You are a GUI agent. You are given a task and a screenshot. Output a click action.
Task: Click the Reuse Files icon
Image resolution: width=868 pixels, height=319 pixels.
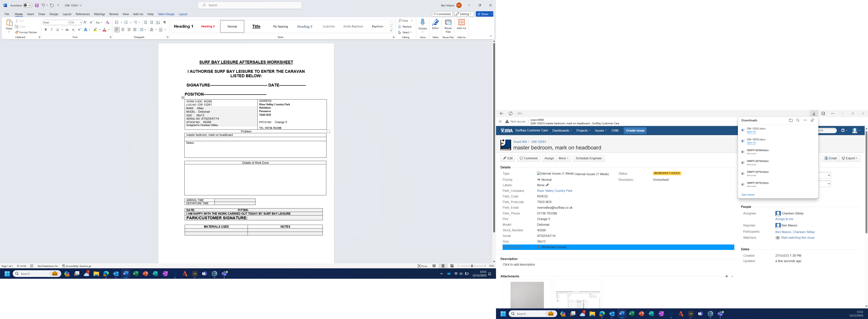point(448,23)
